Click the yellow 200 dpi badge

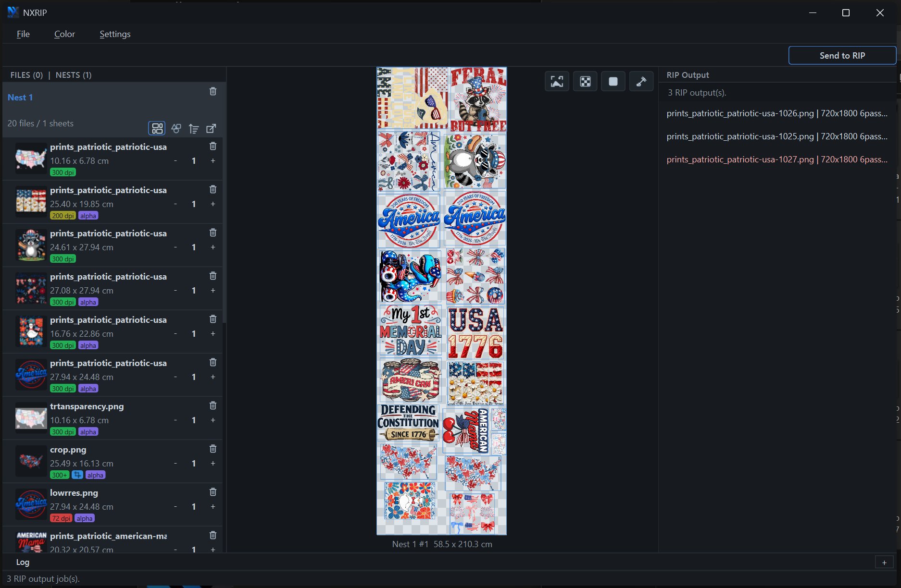coord(63,216)
